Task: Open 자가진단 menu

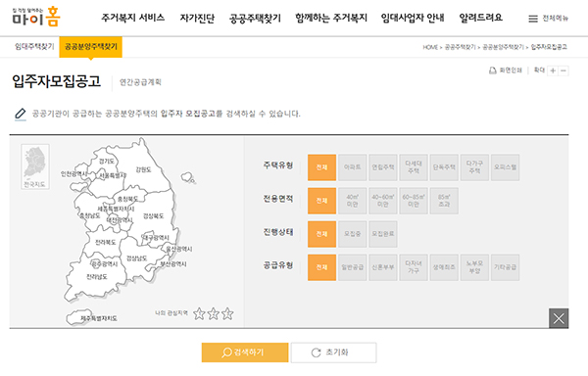Action: click(x=197, y=18)
